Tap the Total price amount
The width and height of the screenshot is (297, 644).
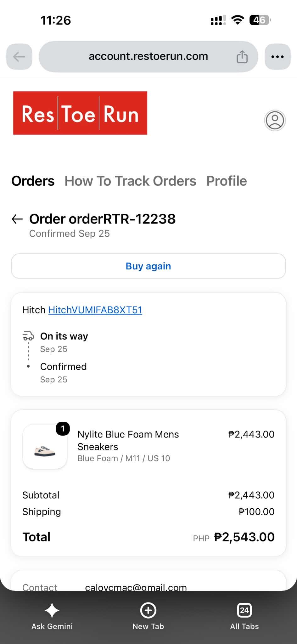(x=244, y=537)
